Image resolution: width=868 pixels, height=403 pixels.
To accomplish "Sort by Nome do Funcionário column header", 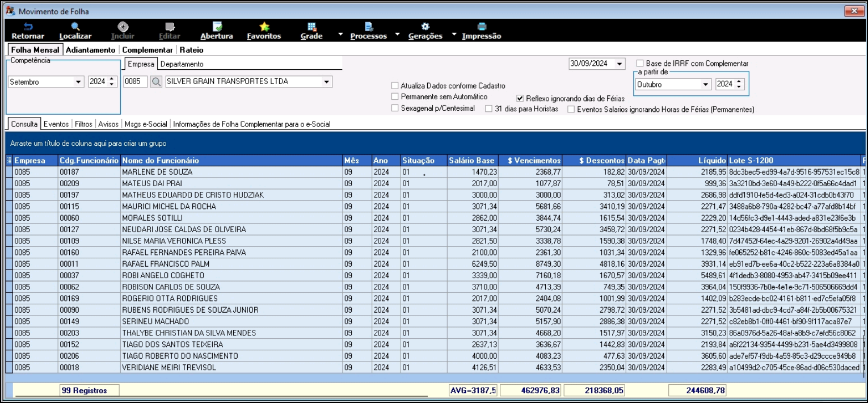I will 231,161.
